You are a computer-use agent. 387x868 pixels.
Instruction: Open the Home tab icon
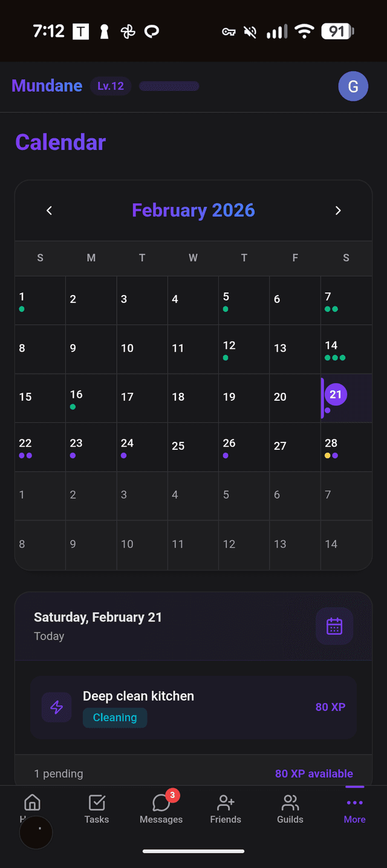31,802
